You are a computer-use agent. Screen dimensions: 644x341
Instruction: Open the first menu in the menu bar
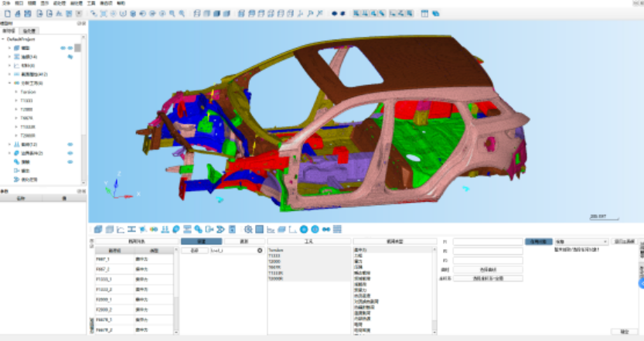click(x=5, y=3)
